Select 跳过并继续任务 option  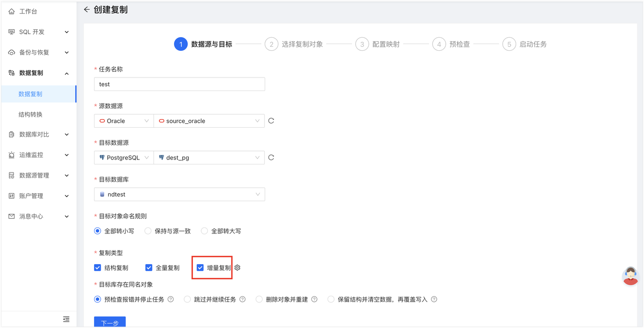point(188,299)
